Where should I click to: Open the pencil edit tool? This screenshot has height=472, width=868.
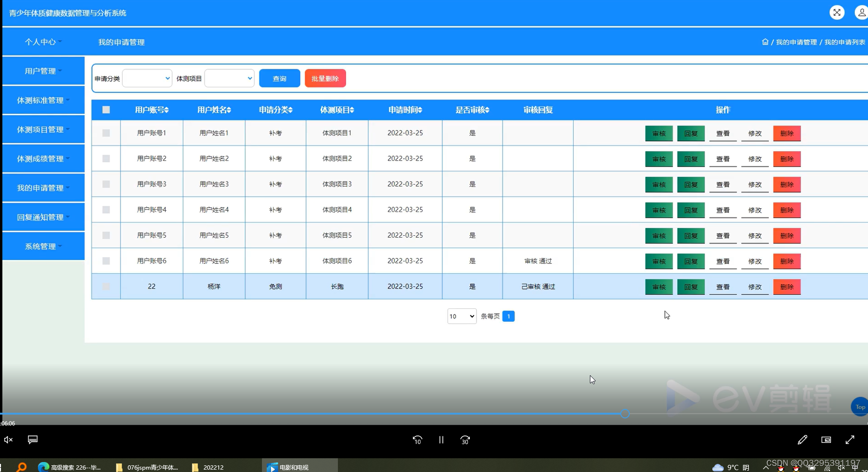[803, 440]
